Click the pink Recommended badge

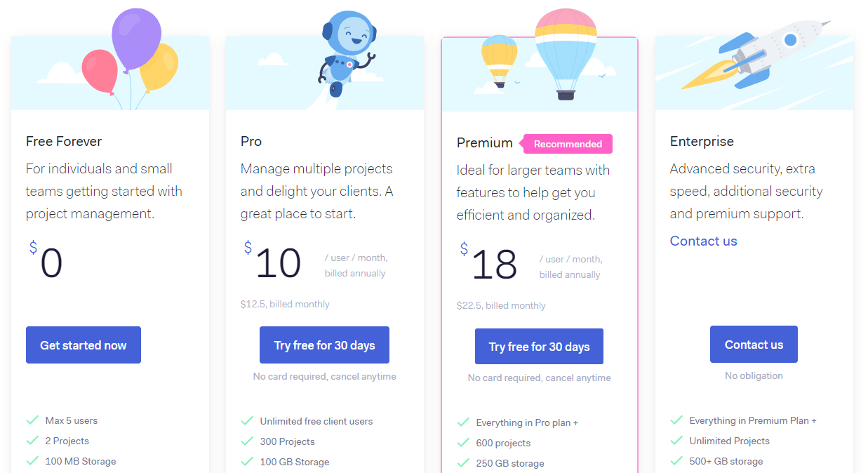pos(566,144)
